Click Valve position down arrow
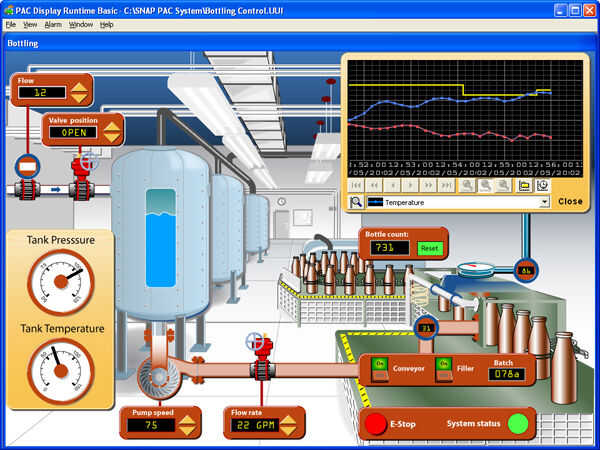 click(112, 138)
